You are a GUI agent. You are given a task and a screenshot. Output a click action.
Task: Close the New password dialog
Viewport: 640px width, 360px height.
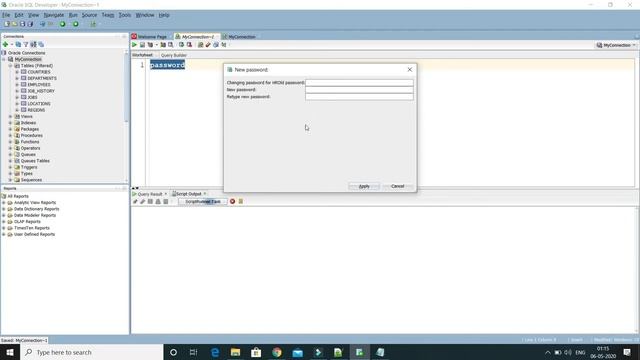[410, 70]
